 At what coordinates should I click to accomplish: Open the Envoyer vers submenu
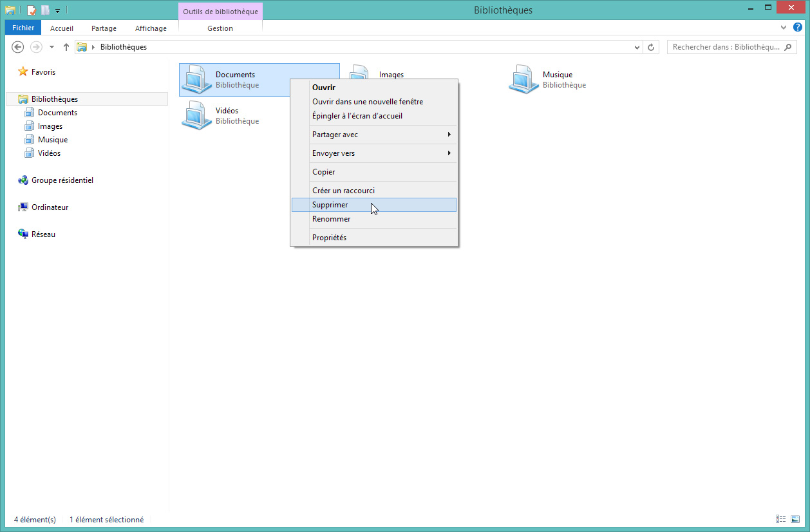[x=373, y=153]
